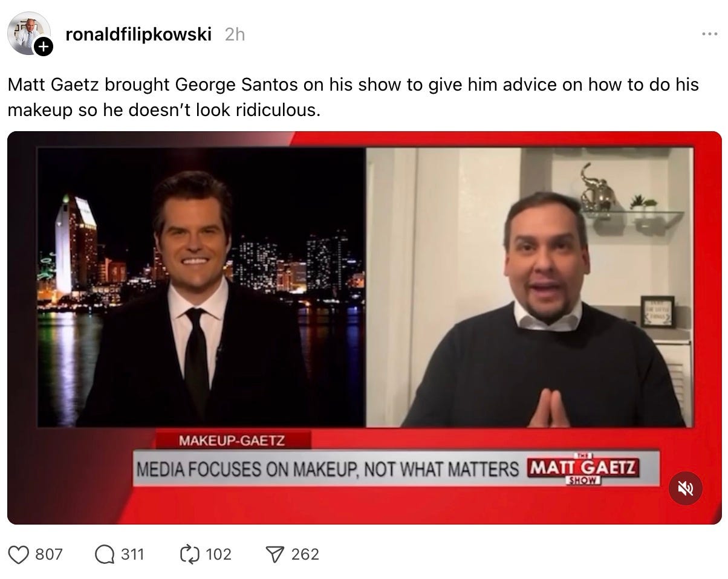The width and height of the screenshot is (728, 579).
Task: Click the right video panel with shelf
Action: [530, 287]
